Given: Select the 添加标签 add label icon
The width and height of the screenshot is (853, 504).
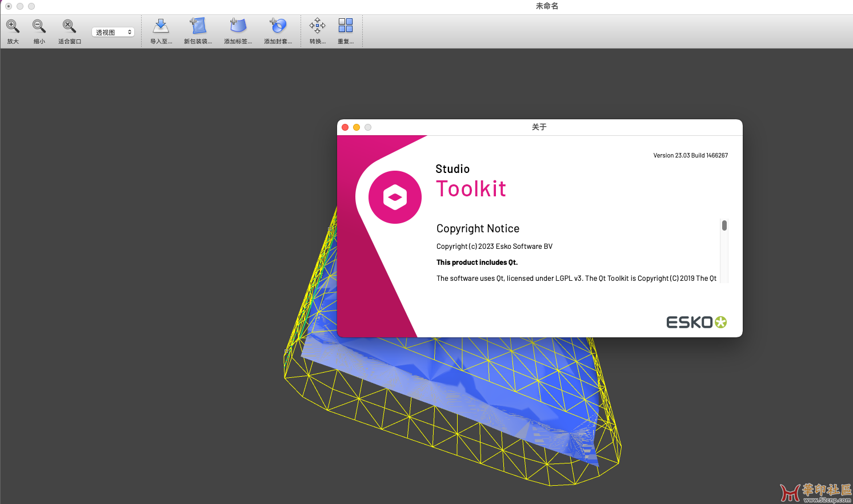Looking at the screenshot, I should 238,26.
